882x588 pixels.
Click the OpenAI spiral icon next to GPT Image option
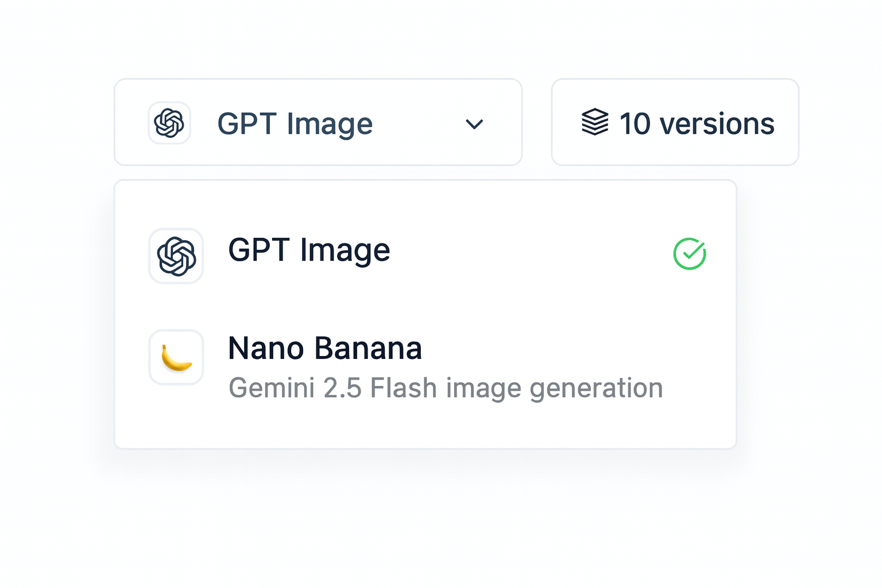click(x=176, y=256)
